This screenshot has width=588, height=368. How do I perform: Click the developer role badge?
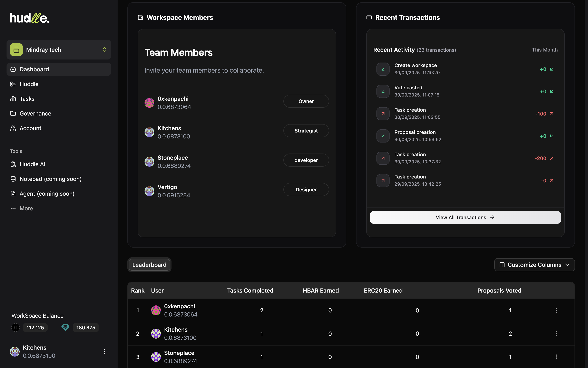tap(306, 160)
